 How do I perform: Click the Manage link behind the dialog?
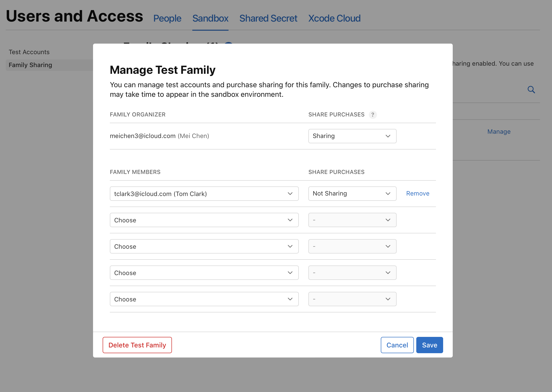pyautogui.click(x=499, y=132)
